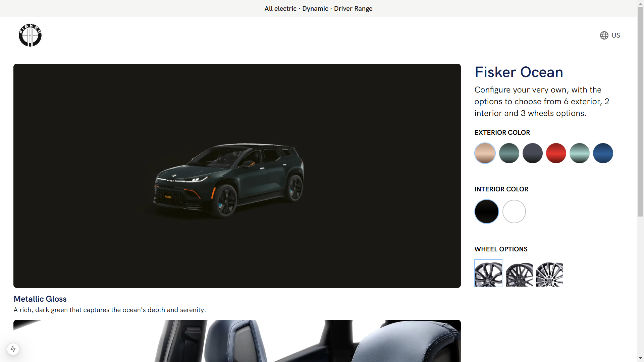Pick the red exterior color
The image size is (644, 362).
[556, 153]
